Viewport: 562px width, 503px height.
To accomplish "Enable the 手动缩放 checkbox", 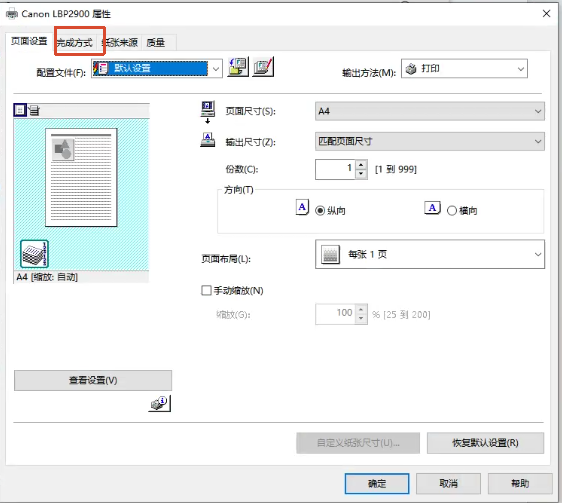I will tap(206, 290).
